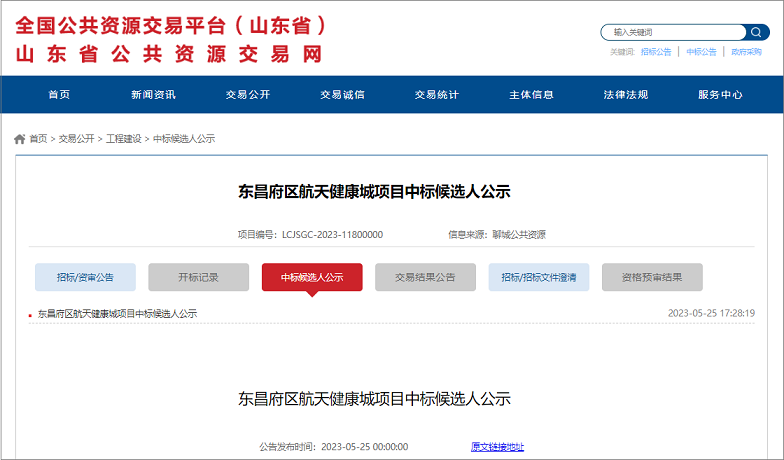Click the 原文链接地址 hyperlink
This screenshot has width=784, height=460.
click(497, 447)
